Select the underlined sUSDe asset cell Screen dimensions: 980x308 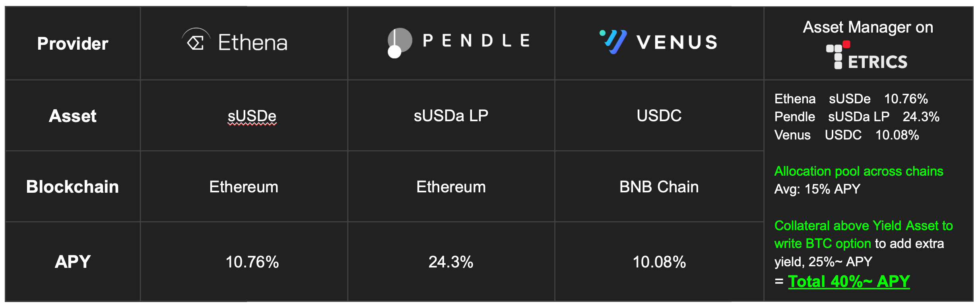click(252, 116)
